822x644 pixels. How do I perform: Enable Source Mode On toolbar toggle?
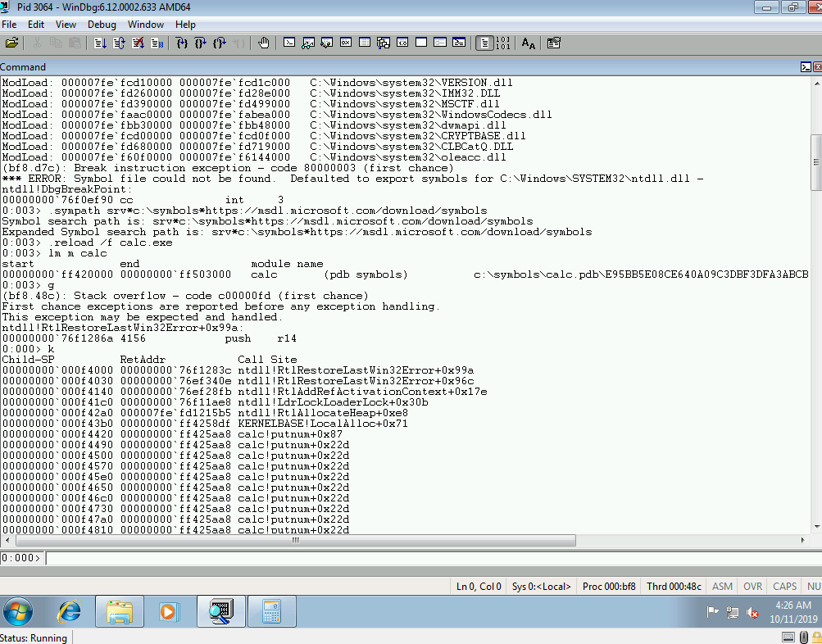(484, 43)
